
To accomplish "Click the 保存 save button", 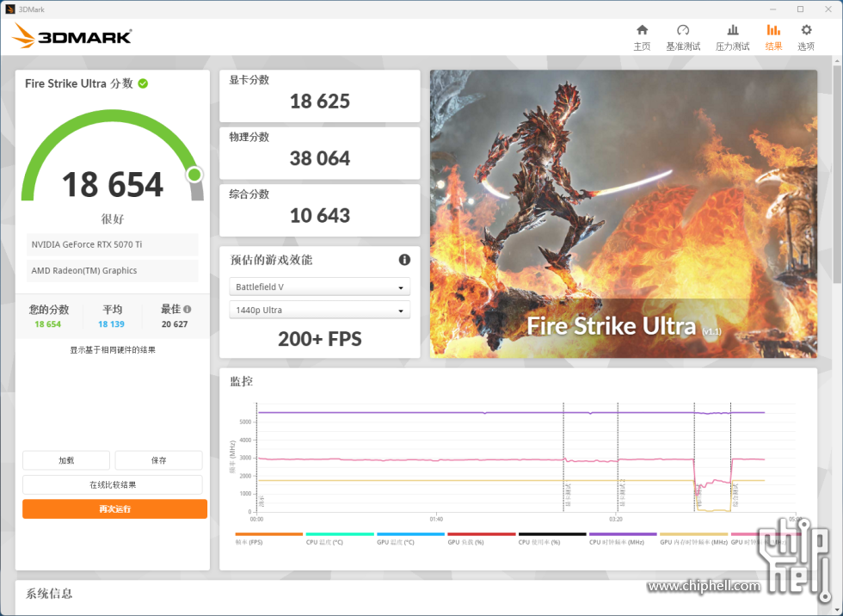I will point(158,460).
